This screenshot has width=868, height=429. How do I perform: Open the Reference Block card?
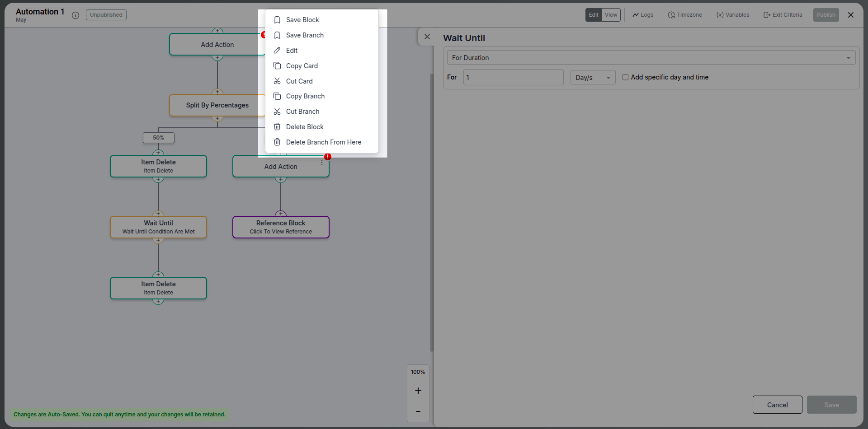[281, 227]
